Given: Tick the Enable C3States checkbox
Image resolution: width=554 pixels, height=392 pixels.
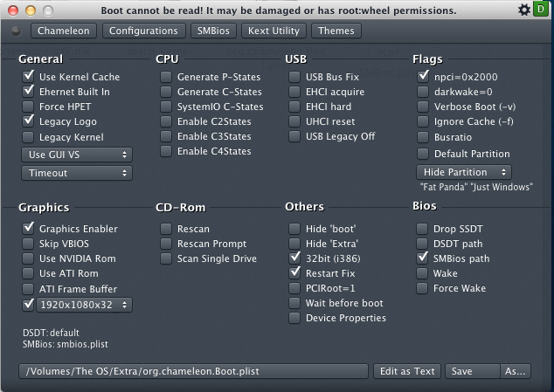Looking at the screenshot, I should pyautogui.click(x=166, y=136).
